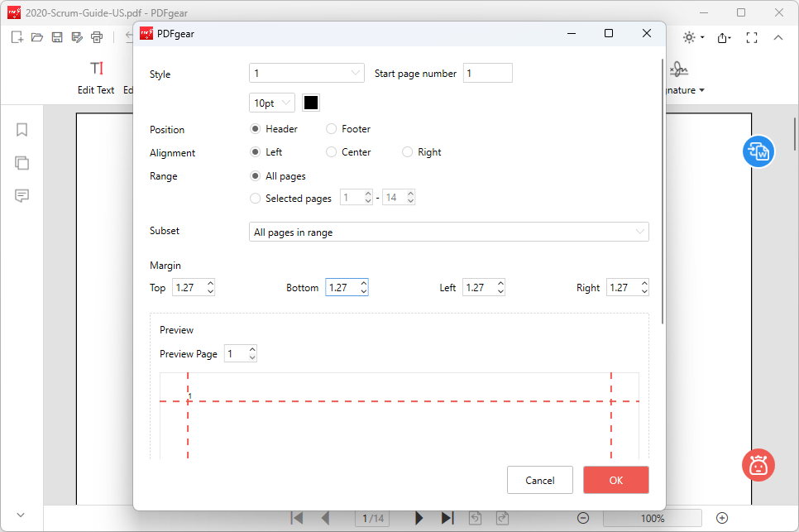
Task: Select the Signature tool
Action: [x=679, y=74]
